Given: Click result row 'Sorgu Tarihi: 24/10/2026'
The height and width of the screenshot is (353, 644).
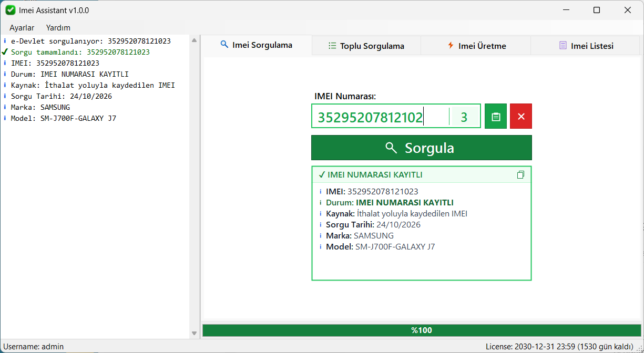Looking at the screenshot, I should (373, 225).
